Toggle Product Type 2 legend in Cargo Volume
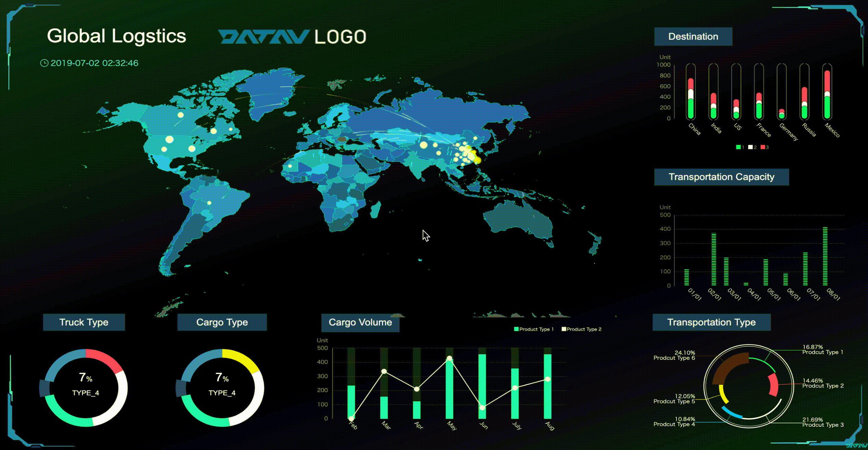868x450 pixels. tap(581, 329)
